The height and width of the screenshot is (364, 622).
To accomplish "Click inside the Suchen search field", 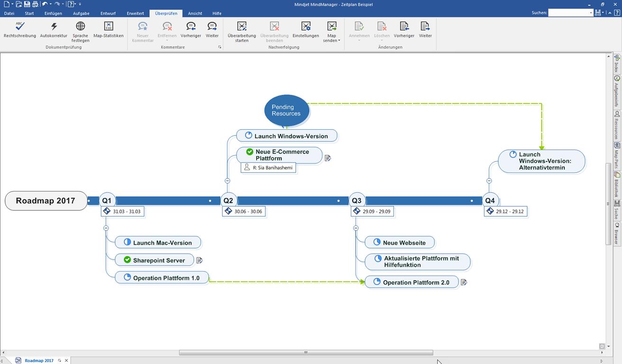I will (569, 12).
